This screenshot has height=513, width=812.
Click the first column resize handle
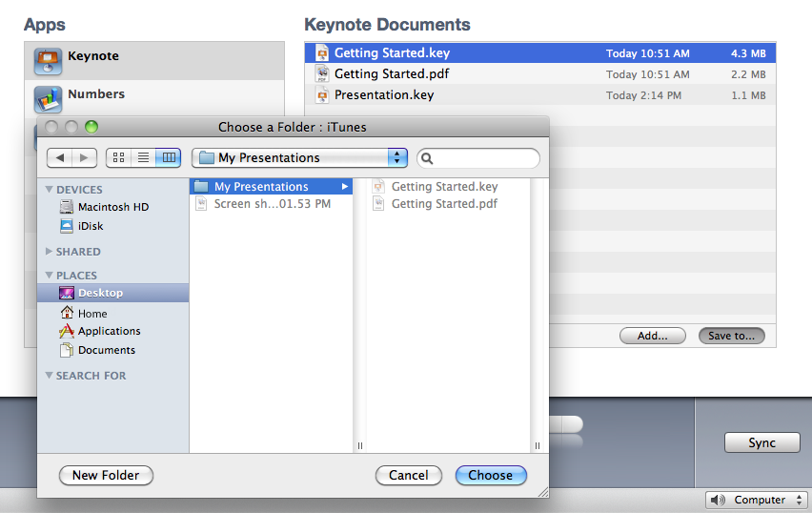pyautogui.click(x=360, y=445)
